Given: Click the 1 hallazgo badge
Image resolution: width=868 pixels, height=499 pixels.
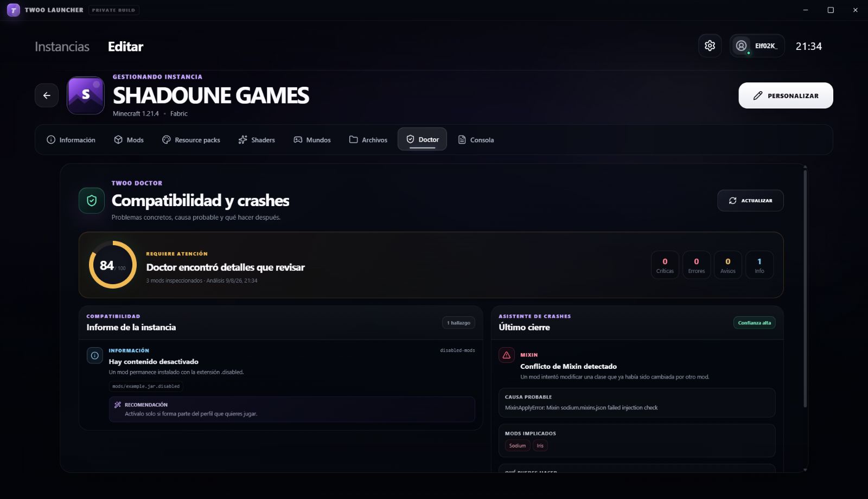Looking at the screenshot, I should 458,323.
